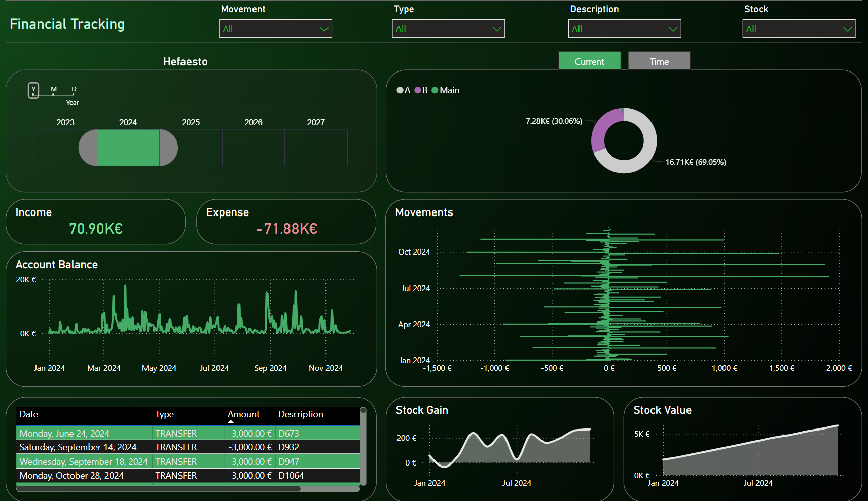Click legend marker B in donut chart

pos(418,90)
